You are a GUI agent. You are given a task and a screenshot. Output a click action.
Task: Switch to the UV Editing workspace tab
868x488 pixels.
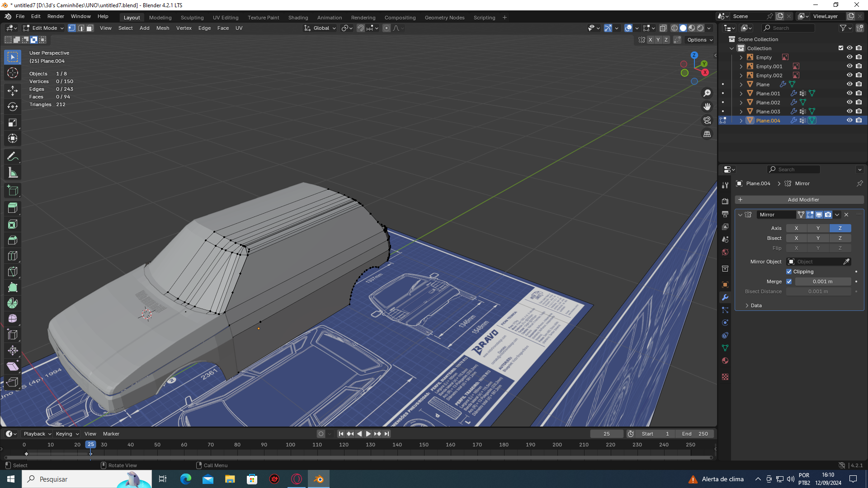coord(225,18)
